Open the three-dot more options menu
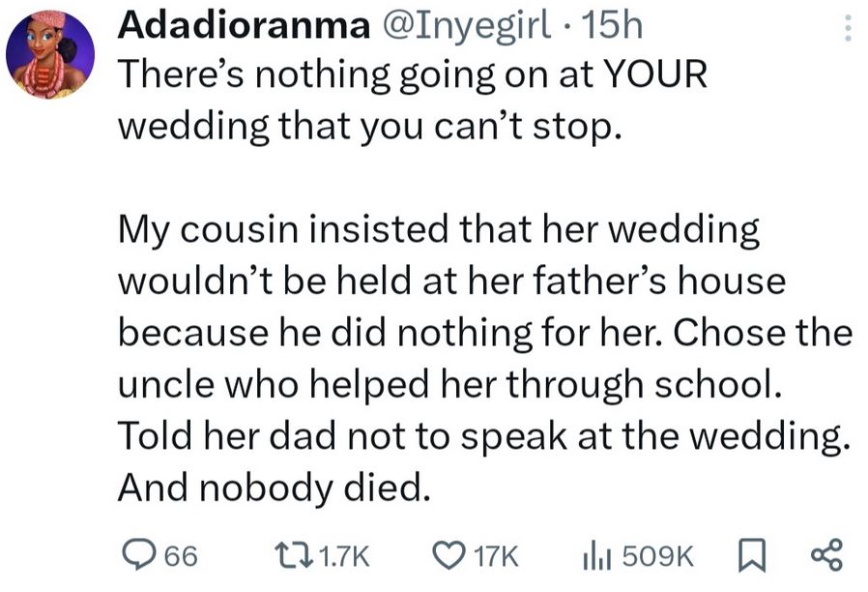 click(848, 28)
